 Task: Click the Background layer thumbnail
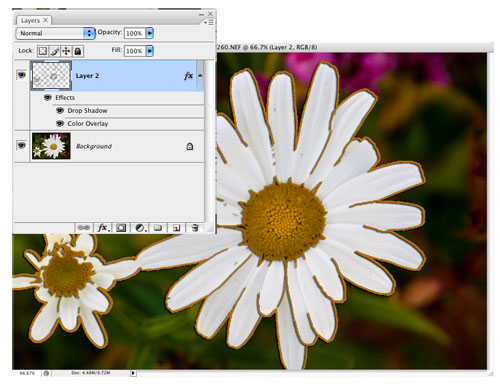[x=51, y=146]
